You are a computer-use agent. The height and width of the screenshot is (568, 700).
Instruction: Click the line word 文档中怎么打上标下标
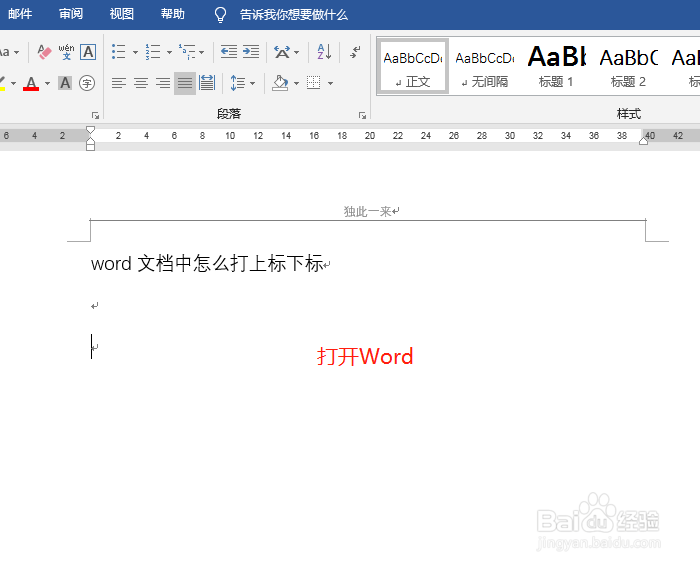pos(207,263)
